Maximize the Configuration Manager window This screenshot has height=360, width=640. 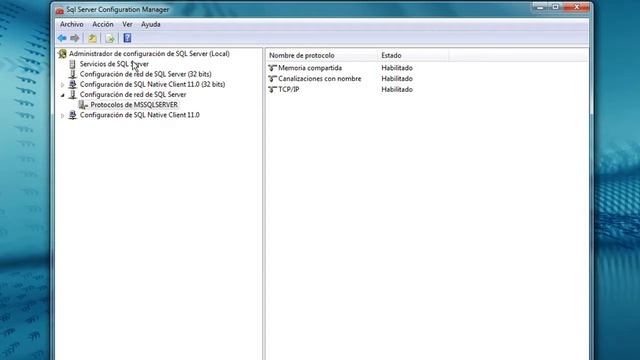tap(556, 7)
